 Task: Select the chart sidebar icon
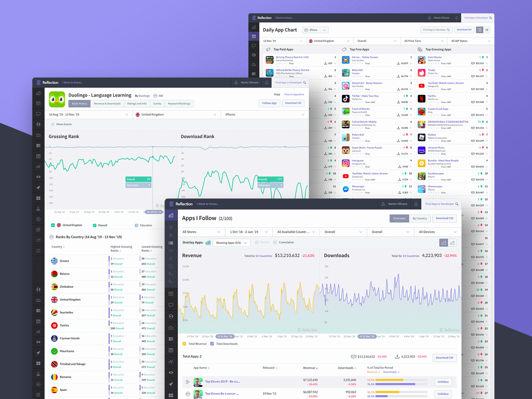(171, 215)
